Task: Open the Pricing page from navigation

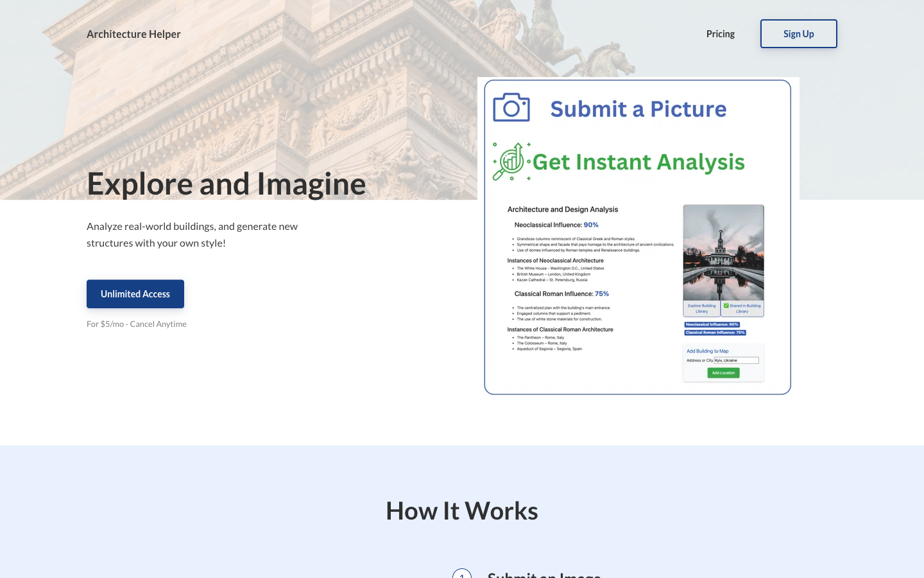Action: tap(720, 34)
